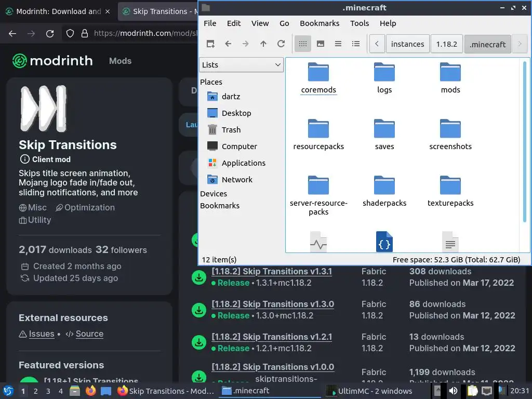Select the server-resource-packs folder
The height and width of the screenshot is (399, 532).
pos(318,195)
